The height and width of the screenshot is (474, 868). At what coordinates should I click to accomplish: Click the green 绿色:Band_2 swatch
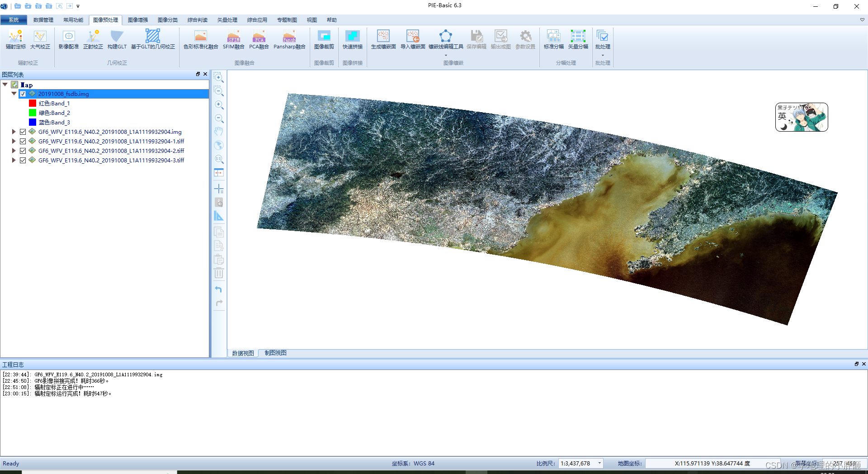[x=33, y=113]
